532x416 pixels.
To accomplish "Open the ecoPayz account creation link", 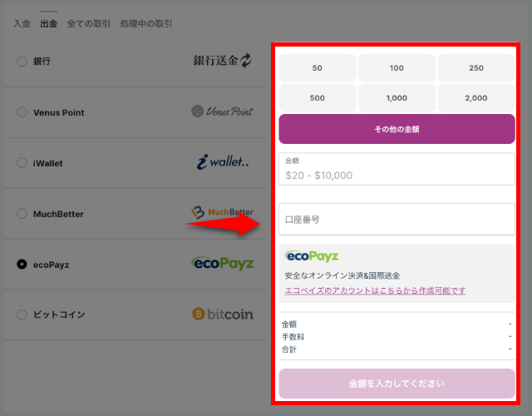I will click(x=375, y=290).
